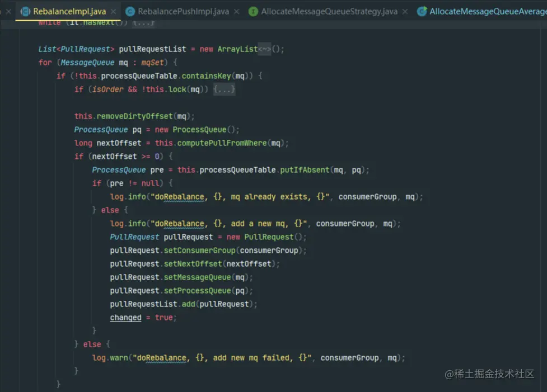Click the underlined changed variable

125,318
